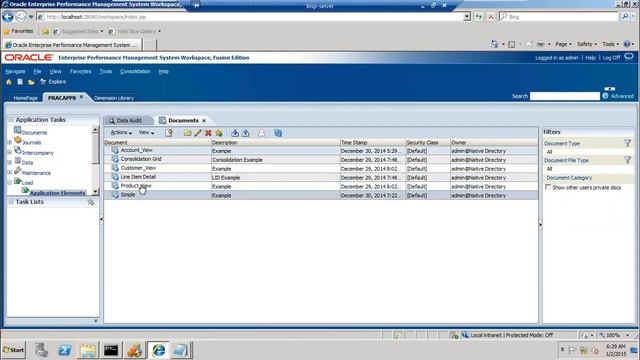This screenshot has height=360, width=640.
Task: Close the PRACAPPS tab
Action: pos(81,97)
